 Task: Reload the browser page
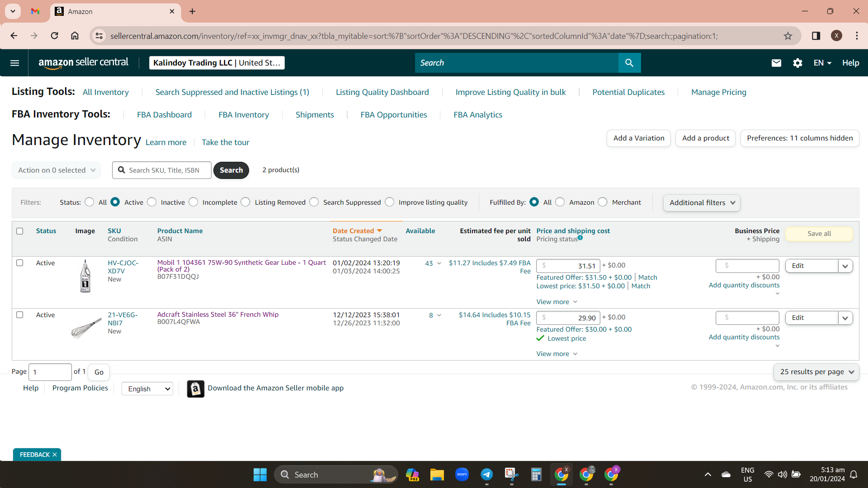(x=54, y=36)
